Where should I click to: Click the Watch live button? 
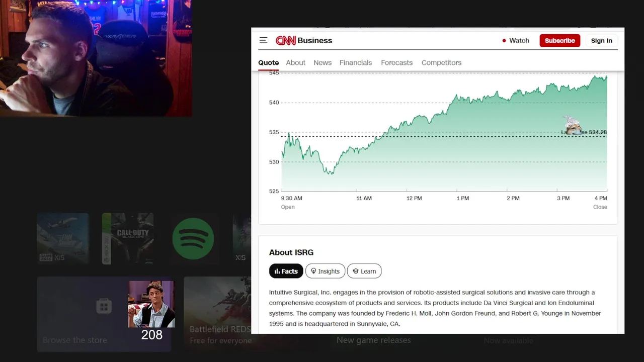coord(516,40)
